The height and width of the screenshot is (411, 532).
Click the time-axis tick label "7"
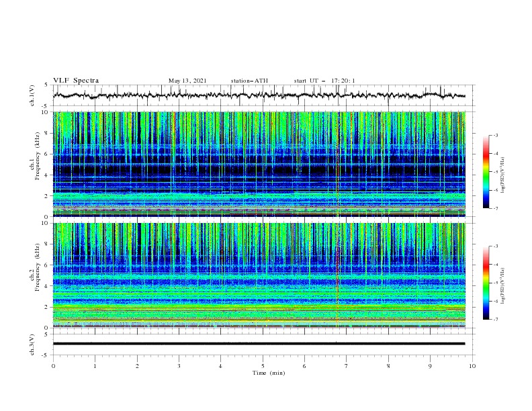tap(347, 366)
